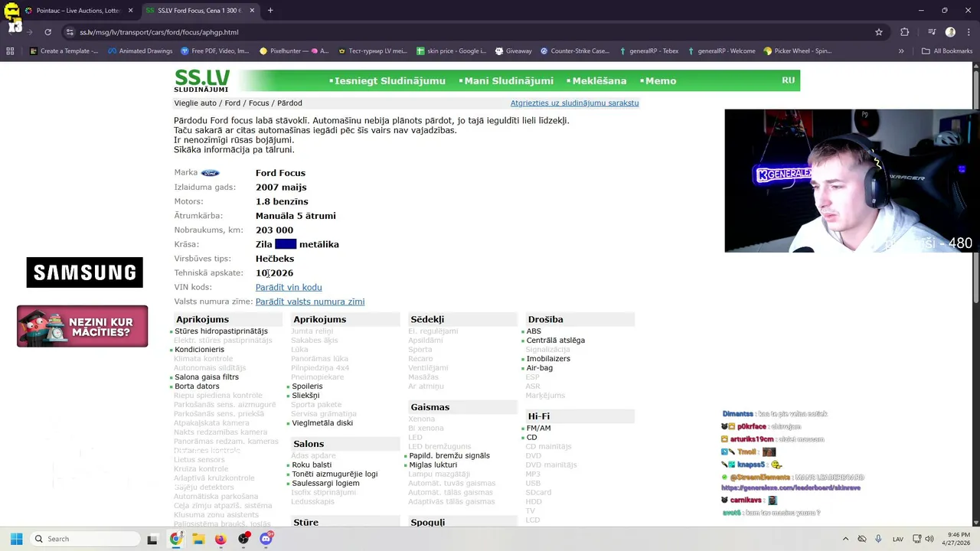Open the Create a Template bookmark
This screenshot has height=551, width=980.
point(64,51)
